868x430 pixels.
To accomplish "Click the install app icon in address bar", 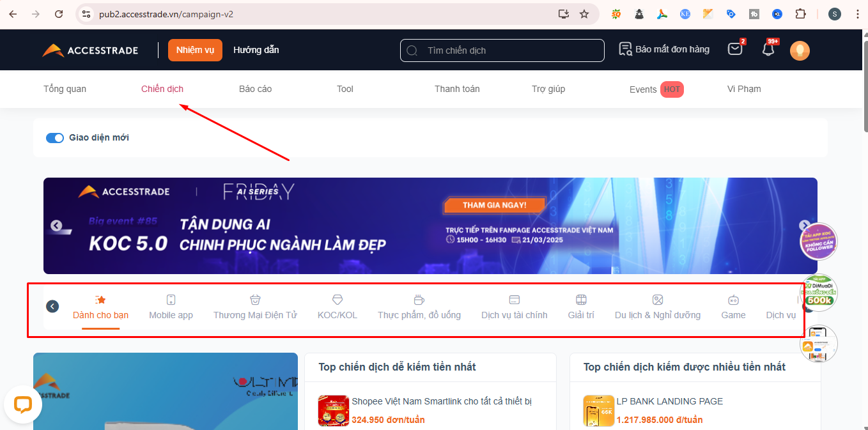I will (x=563, y=14).
